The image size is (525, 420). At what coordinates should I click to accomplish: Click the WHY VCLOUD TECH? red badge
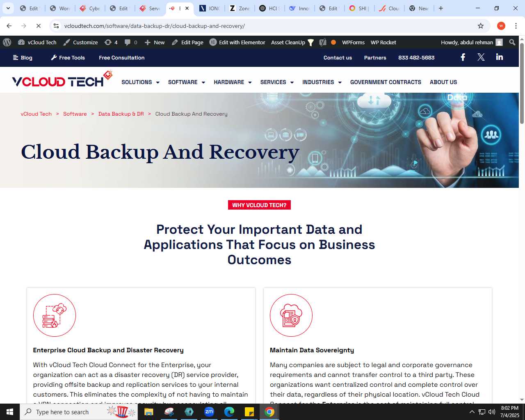[259, 205]
